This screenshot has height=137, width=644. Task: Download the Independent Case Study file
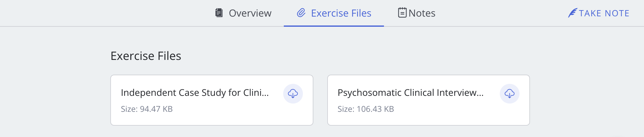tap(293, 94)
